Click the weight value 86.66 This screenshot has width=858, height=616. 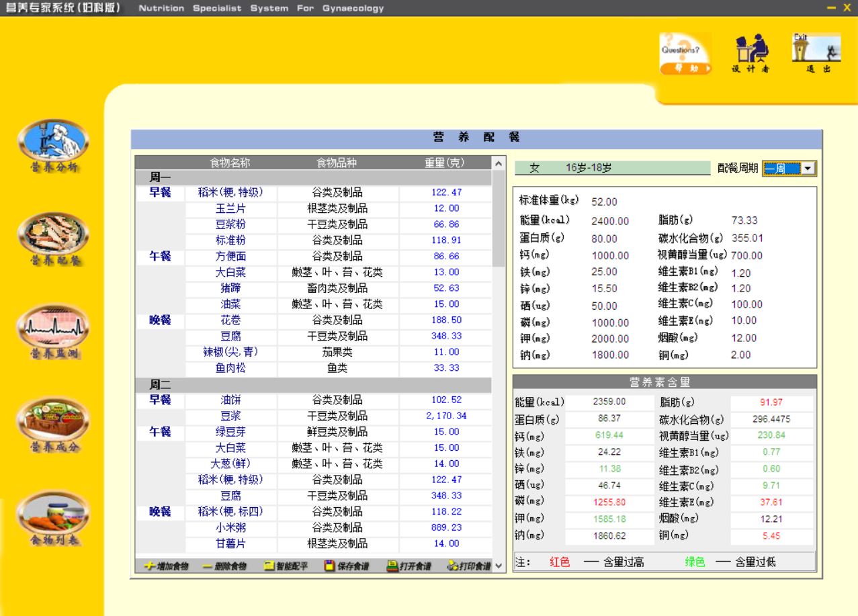coord(446,256)
